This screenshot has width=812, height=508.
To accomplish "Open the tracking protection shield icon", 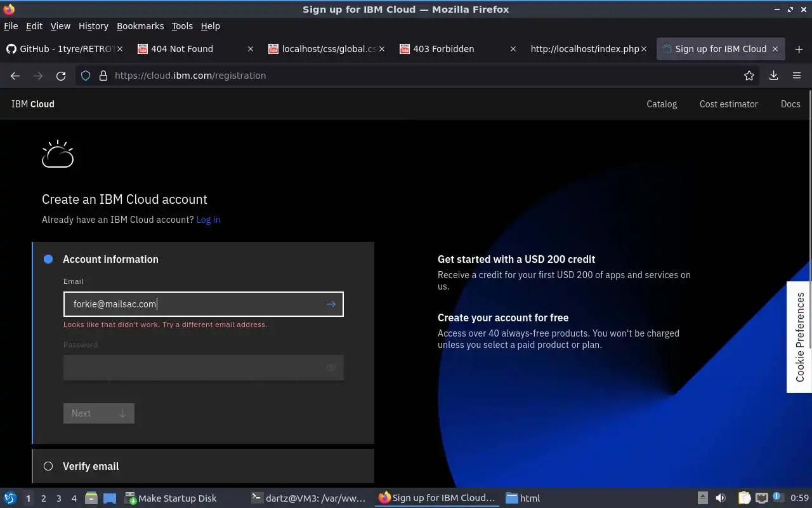I will (86, 76).
